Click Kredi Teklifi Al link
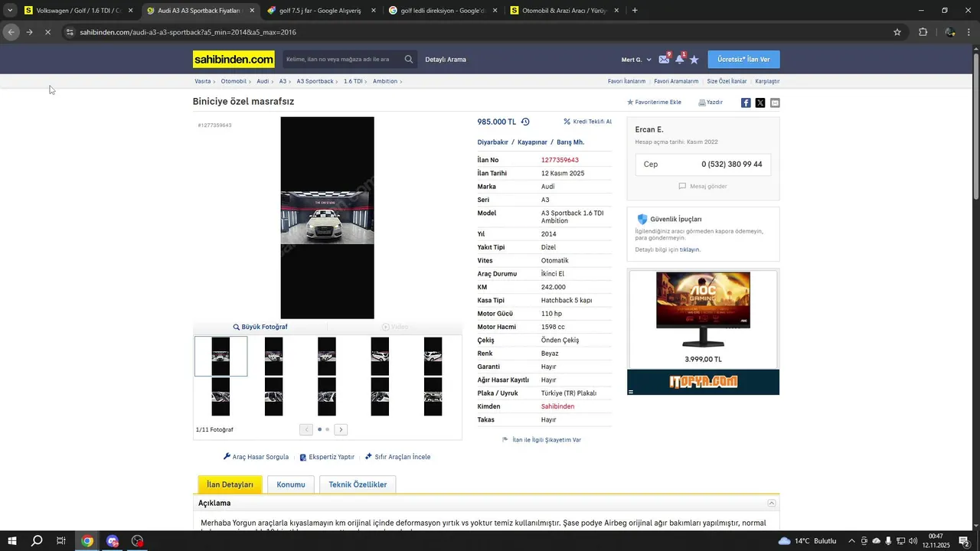The height and width of the screenshot is (551, 980). [587, 122]
